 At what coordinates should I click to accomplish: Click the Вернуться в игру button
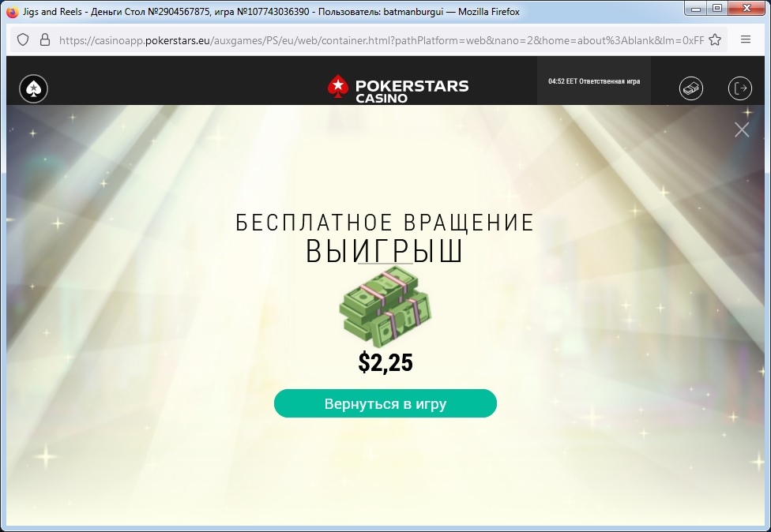pos(385,403)
